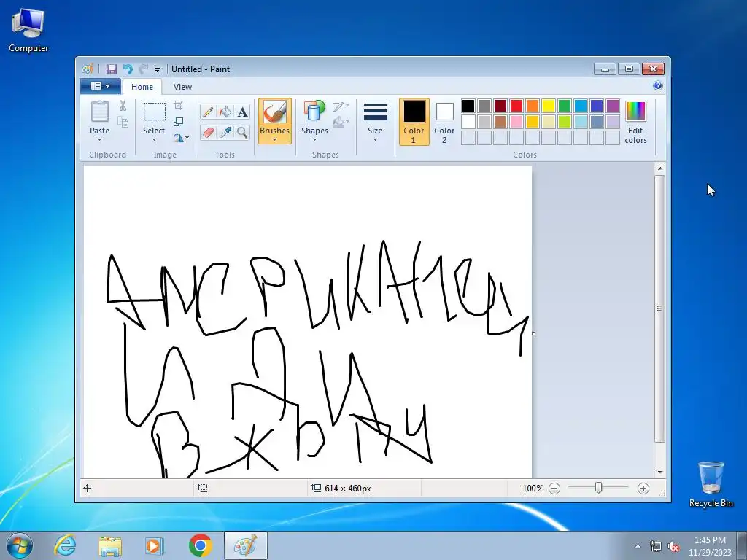The height and width of the screenshot is (560, 747).
Task: Click the Windows Start button
Action: point(20,545)
